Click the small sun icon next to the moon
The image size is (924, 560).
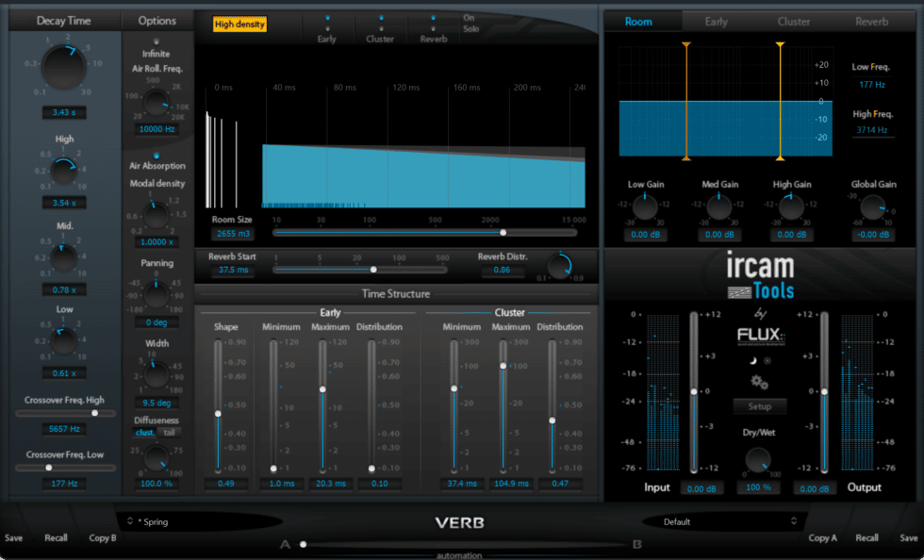[x=767, y=361]
